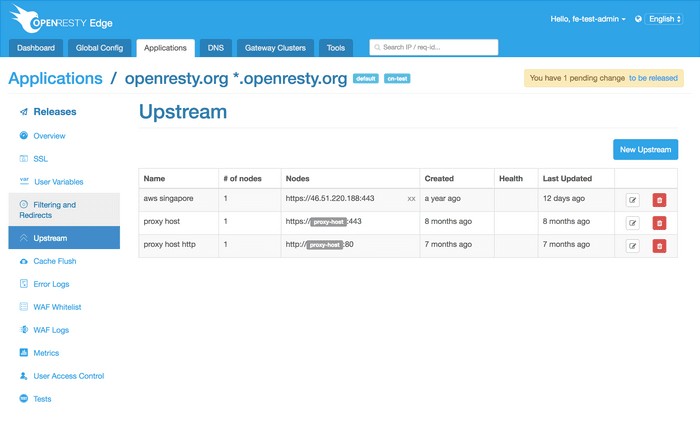This screenshot has width=700, height=421.
Task: Click the Cache Flush cloud icon
Action: coord(24,261)
